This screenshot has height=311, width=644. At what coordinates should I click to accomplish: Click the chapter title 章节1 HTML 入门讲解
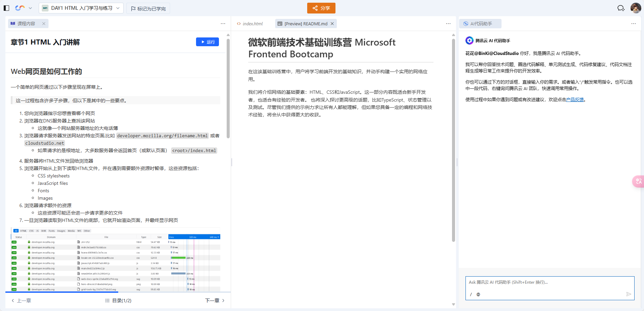[x=45, y=42]
